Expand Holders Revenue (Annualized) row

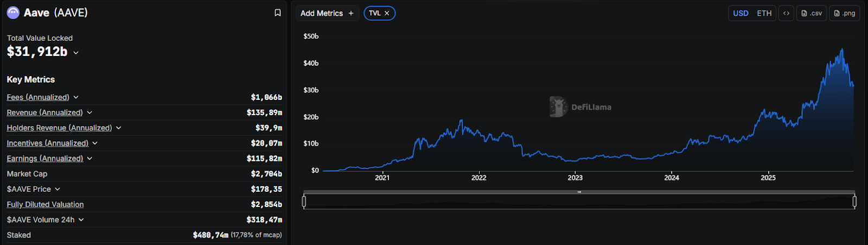point(119,128)
